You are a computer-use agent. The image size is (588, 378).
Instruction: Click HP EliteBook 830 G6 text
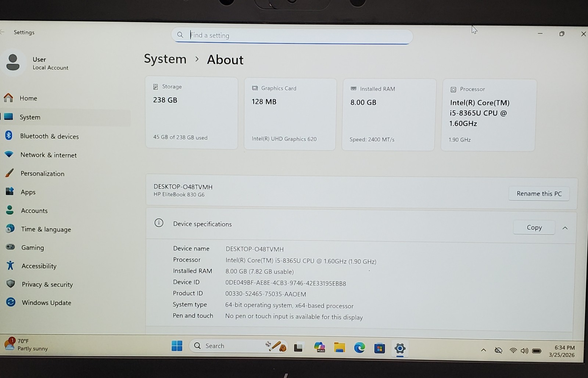pyautogui.click(x=179, y=195)
